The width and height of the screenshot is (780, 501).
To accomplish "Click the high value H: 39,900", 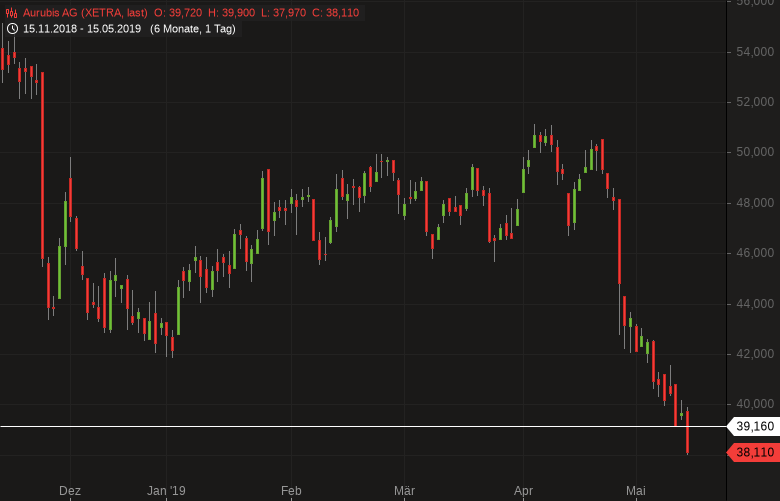I will pyautogui.click(x=231, y=13).
